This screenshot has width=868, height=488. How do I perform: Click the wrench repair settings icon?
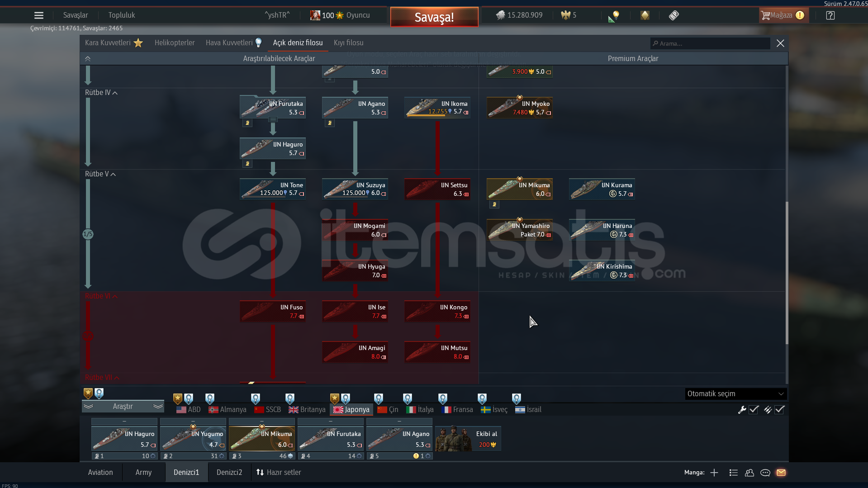pos(742,410)
